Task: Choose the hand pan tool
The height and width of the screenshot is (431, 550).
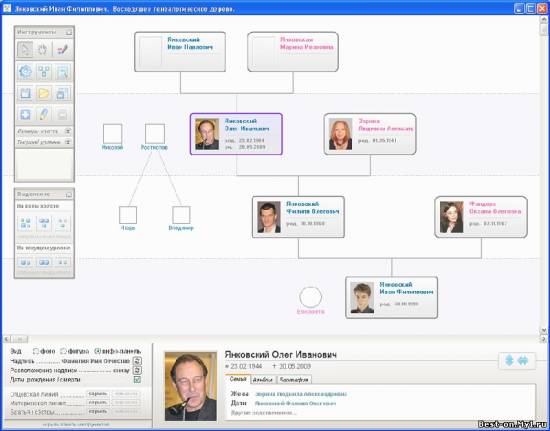Action: (42, 49)
